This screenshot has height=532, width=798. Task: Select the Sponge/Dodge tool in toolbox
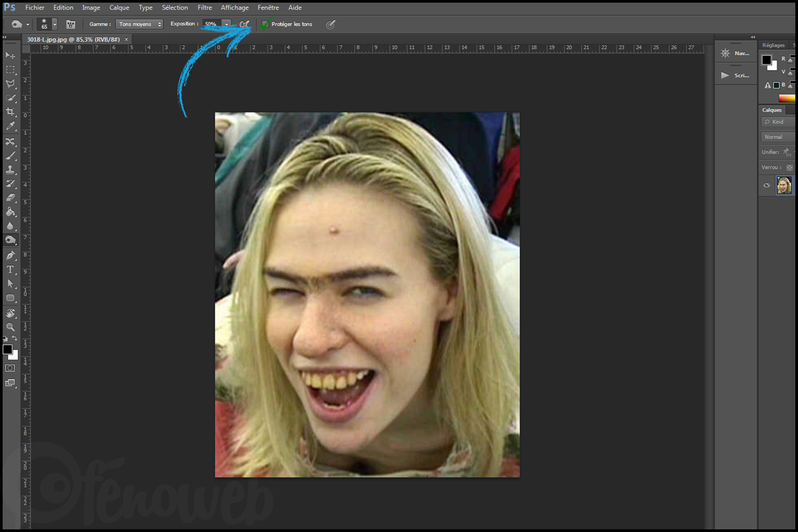coord(10,240)
